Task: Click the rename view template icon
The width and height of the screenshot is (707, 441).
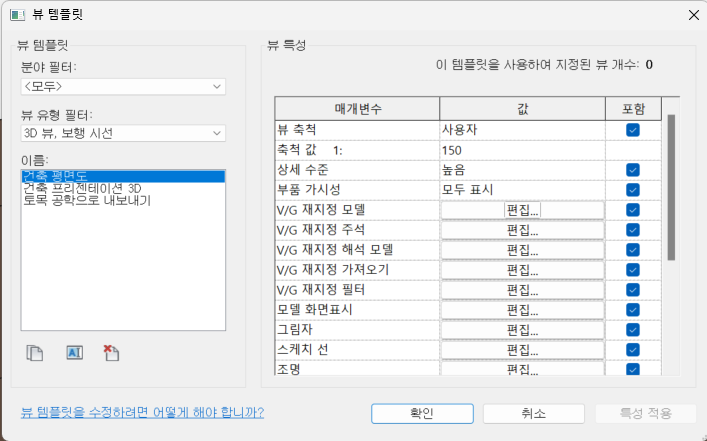Action: [73, 352]
